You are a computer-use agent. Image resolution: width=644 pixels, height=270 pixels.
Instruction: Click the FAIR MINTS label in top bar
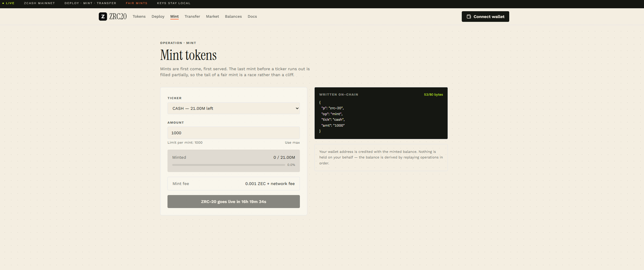(136, 3)
